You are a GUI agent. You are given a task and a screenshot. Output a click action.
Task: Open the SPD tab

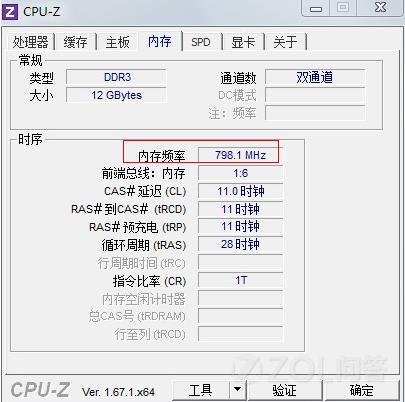(201, 42)
